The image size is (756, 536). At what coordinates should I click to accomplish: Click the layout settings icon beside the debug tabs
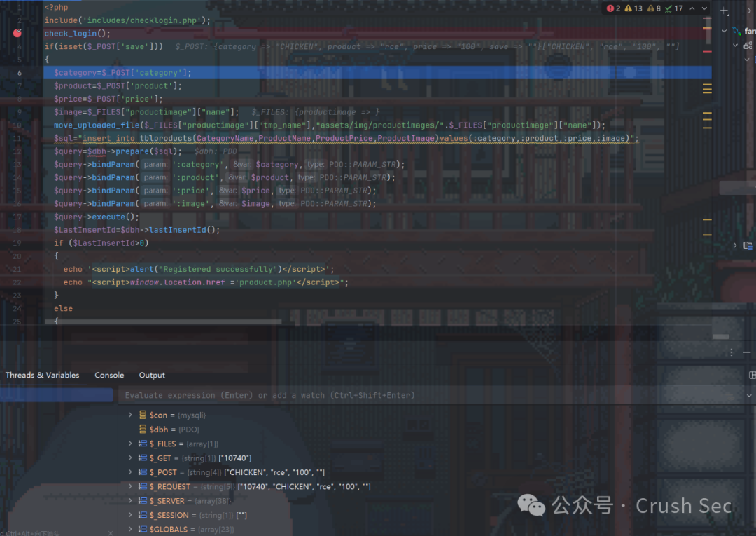click(752, 375)
